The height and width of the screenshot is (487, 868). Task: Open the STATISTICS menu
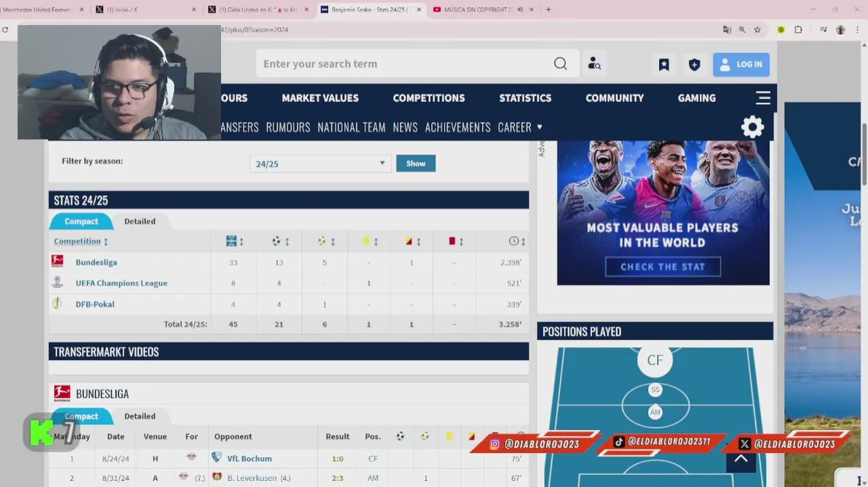[x=525, y=98]
